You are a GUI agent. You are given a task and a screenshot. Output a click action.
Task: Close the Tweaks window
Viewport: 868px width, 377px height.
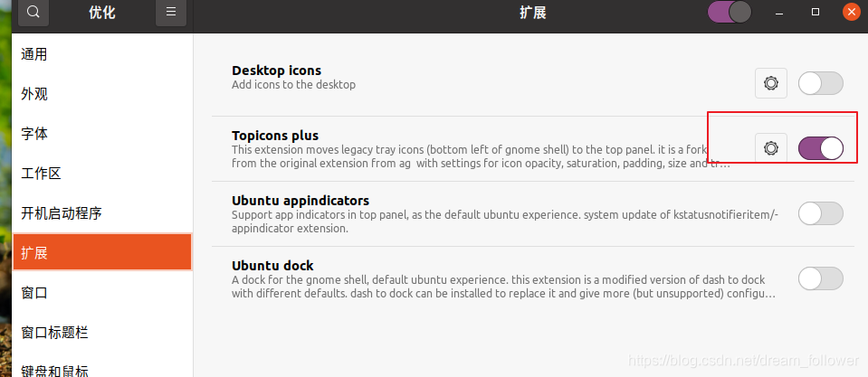pyautogui.click(x=852, y=12)
